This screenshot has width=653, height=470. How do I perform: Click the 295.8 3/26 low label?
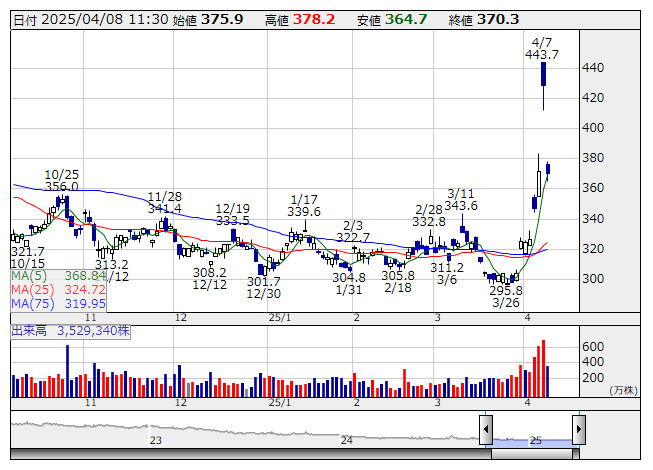click(x=506, y=296)
